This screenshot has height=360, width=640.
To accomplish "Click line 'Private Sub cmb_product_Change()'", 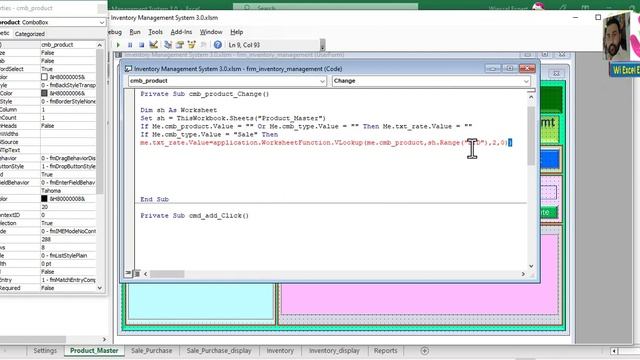I will coord(204,94).
